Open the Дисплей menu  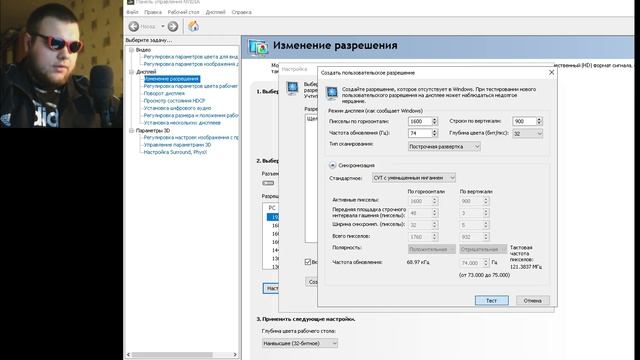pyautogui.click(x=216, y=12)
